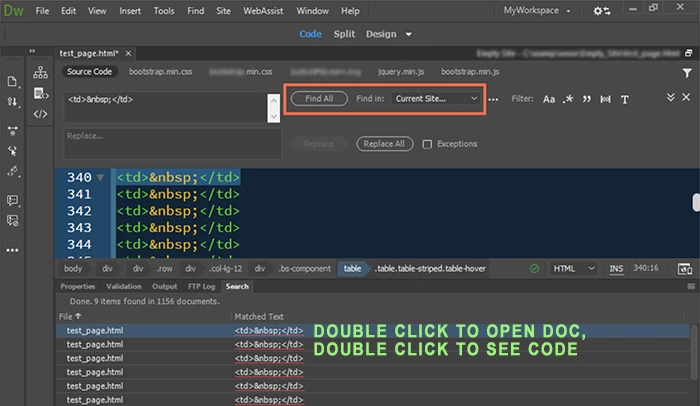This screenshot has width=700, height=406.
Task: Close the find and replace panel
Action: click(x=686, y=97)
